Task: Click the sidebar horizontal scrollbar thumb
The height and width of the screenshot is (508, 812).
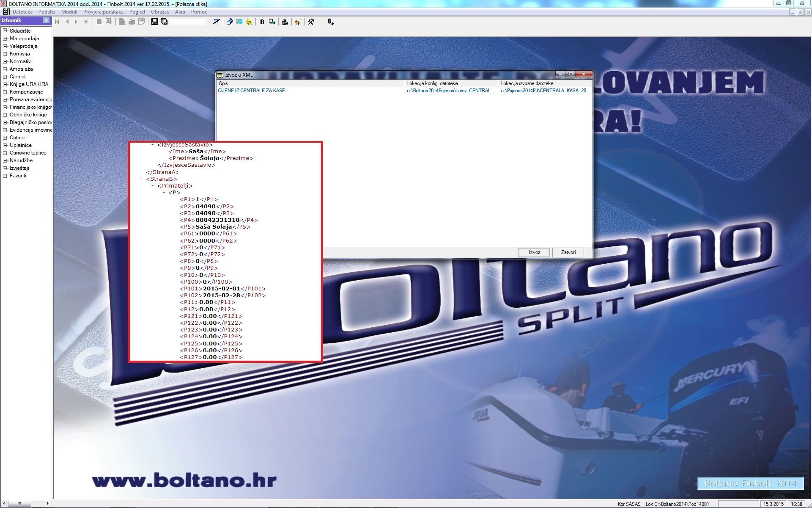Action: tap(19, 503)
